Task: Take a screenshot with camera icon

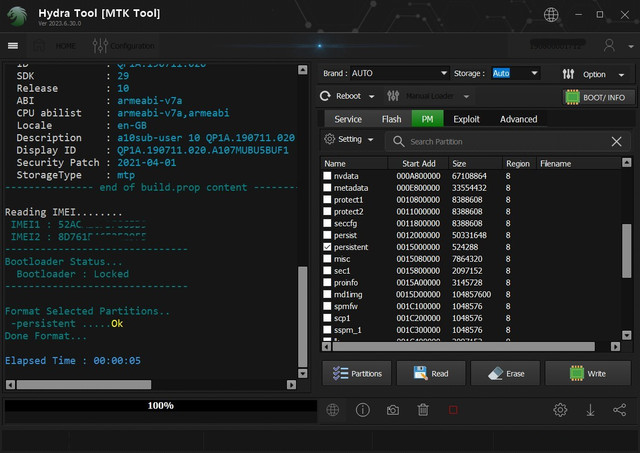Action: (393, 410)
